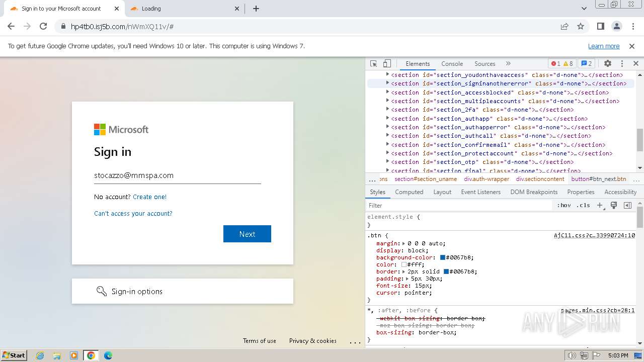Open the Learn more link
Screen dimensions: 644x362
604,46
